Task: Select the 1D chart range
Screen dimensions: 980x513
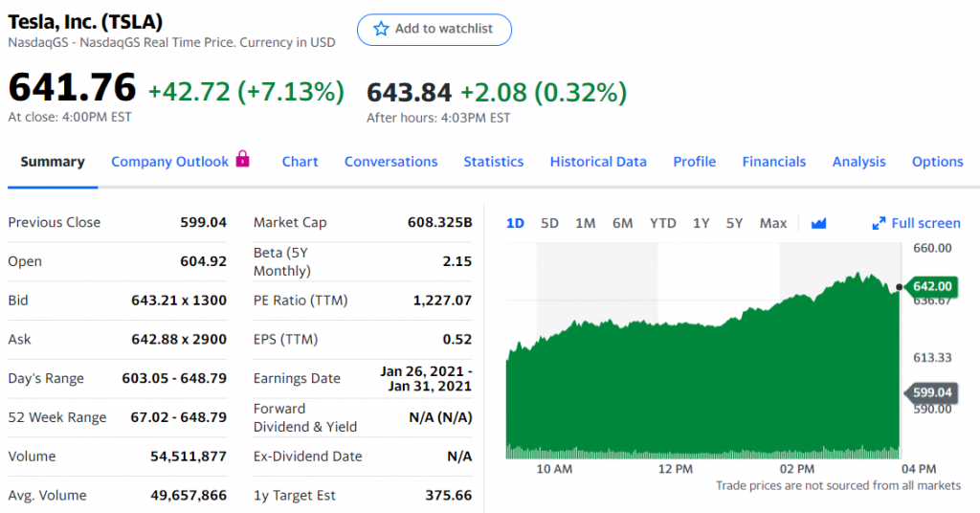Action: (515, 223)
